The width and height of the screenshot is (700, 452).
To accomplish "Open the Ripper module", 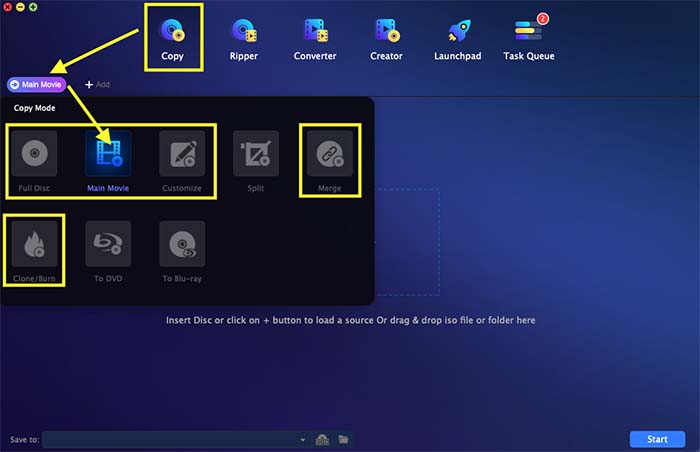I will (244, 39).
